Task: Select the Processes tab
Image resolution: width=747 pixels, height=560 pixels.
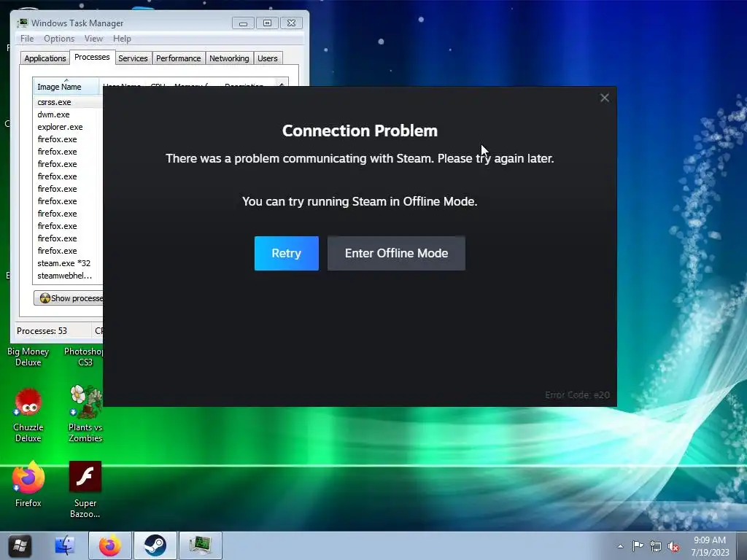Action: 92,57
